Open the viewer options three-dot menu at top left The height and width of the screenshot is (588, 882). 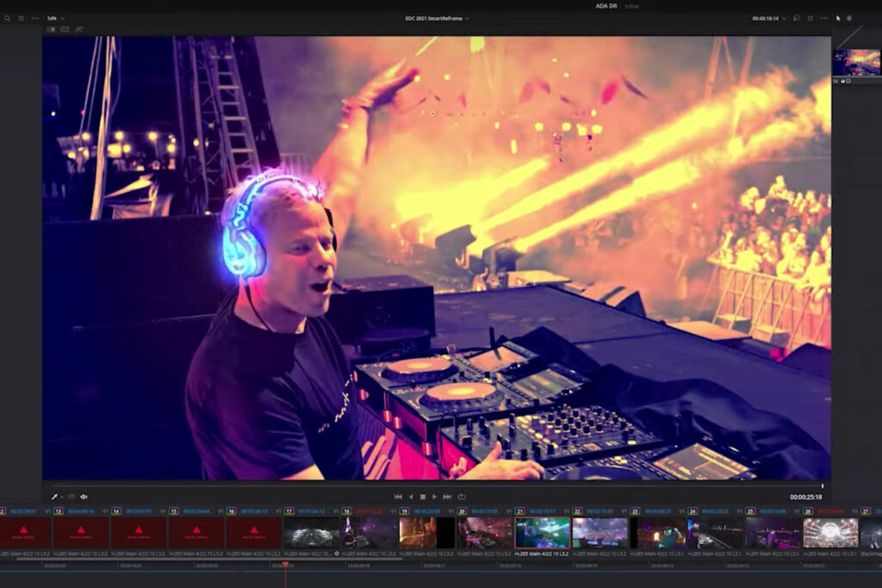click(x=35, y=18)
